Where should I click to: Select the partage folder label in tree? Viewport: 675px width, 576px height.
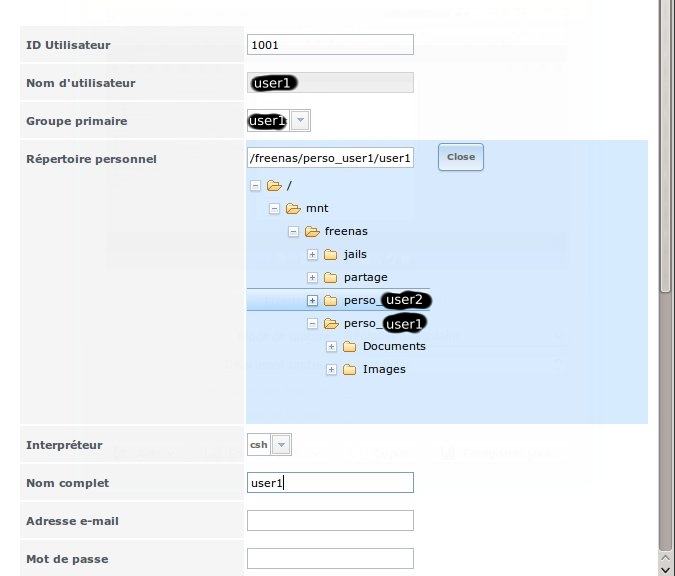pyautogui.click(x=366, y=277)
